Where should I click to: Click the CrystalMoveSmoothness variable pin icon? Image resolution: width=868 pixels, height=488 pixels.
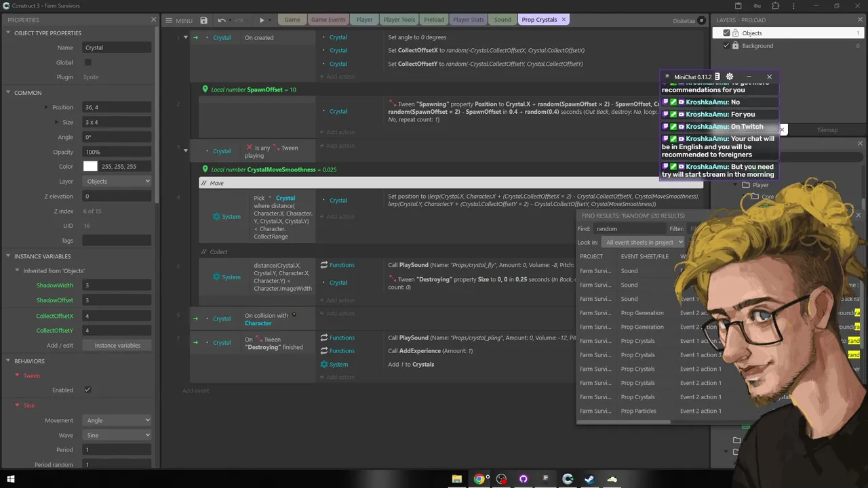coord(205,169)
